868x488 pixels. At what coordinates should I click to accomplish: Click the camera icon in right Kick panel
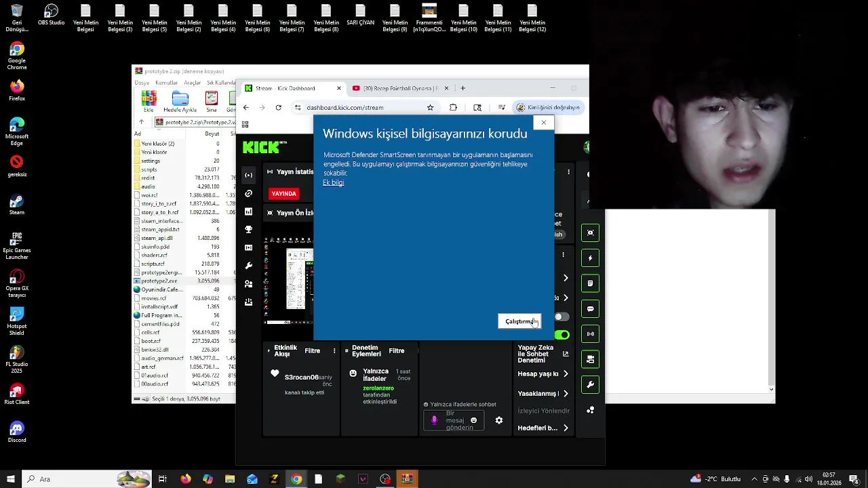pyautogui.click(x=591, y=359)
